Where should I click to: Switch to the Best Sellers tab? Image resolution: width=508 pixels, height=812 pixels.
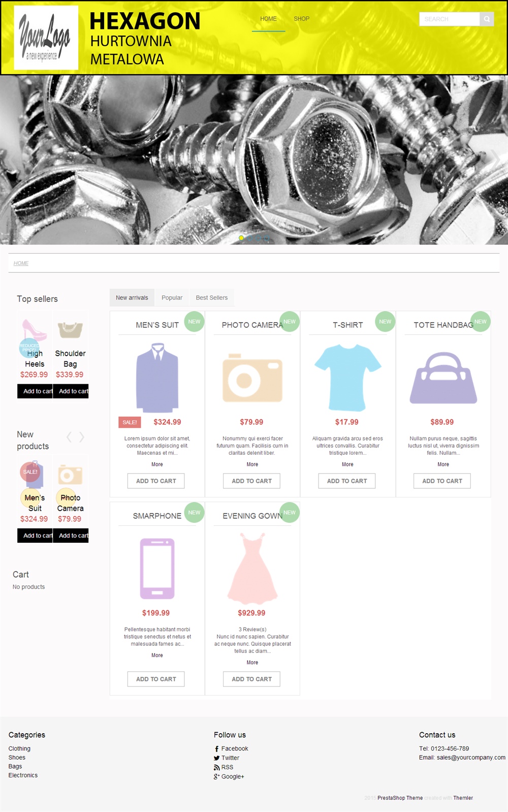(x=212, y=298)
